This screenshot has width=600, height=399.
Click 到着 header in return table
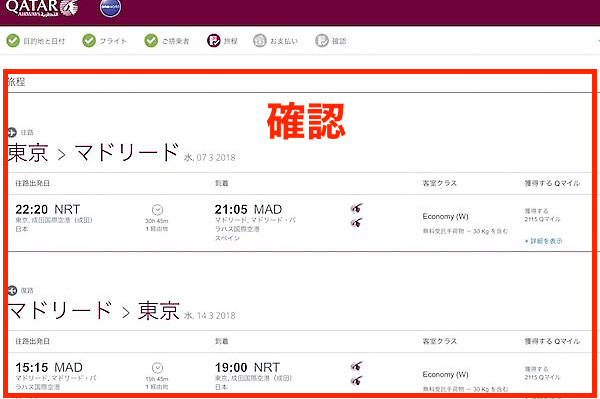click(x=222, y=341)
